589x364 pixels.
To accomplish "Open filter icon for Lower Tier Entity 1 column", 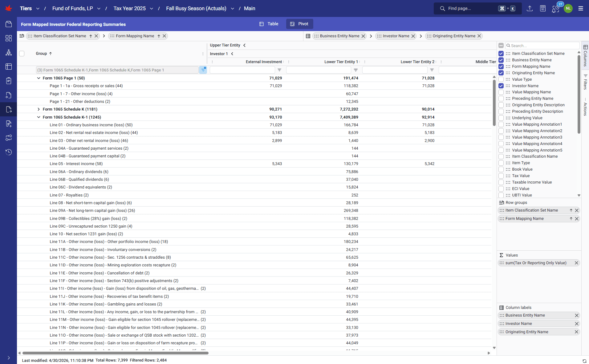I will point(356,70).
